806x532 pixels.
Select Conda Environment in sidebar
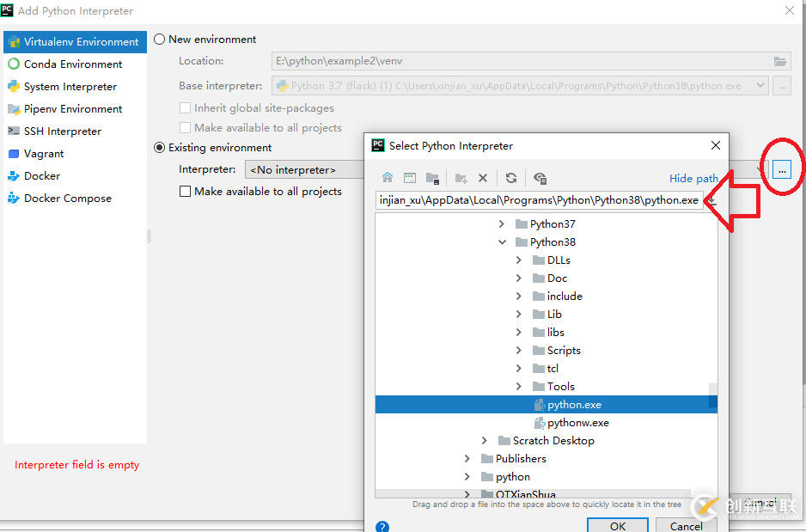75,64
